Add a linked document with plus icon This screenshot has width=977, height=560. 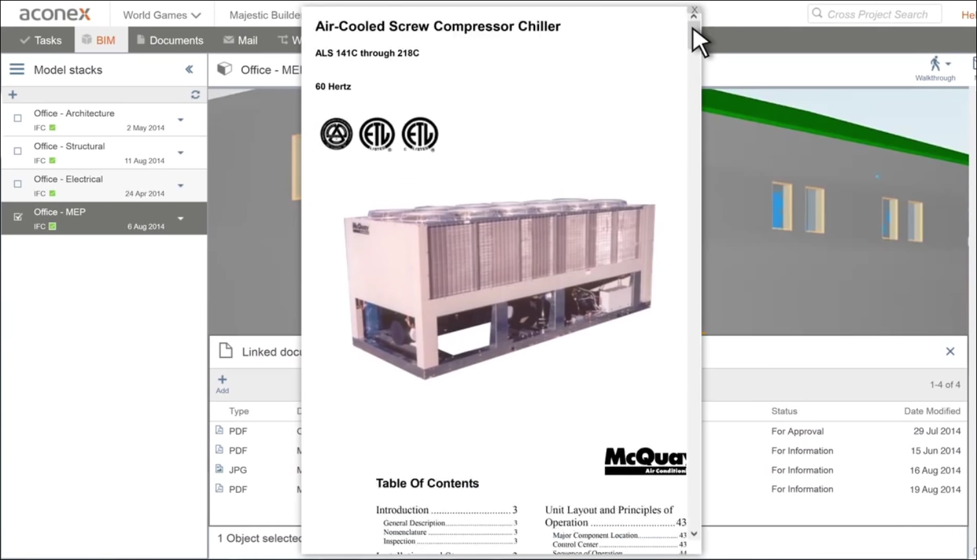222,380
